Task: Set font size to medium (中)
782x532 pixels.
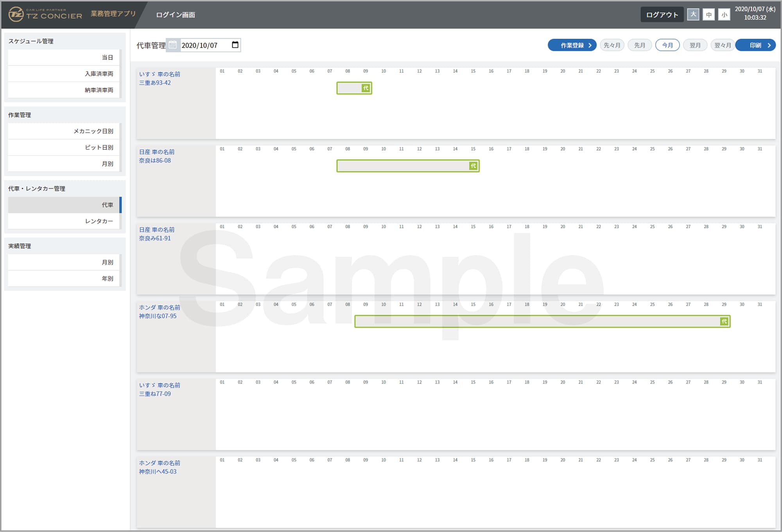Action: [x=708, y=15]
